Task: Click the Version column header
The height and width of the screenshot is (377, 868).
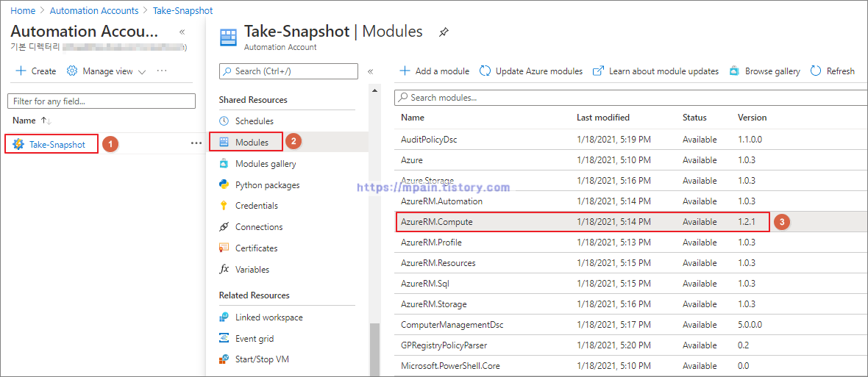Action: (752, 117)
